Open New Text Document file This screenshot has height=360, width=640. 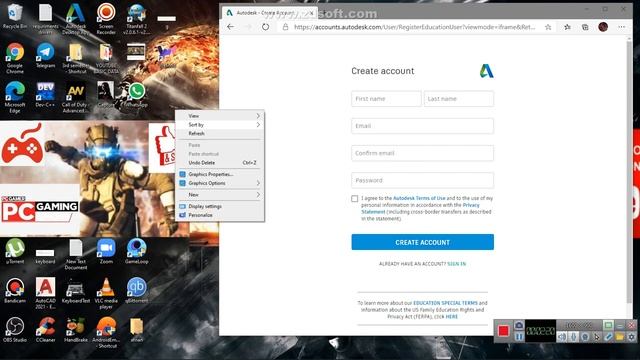tap(76, 254)
